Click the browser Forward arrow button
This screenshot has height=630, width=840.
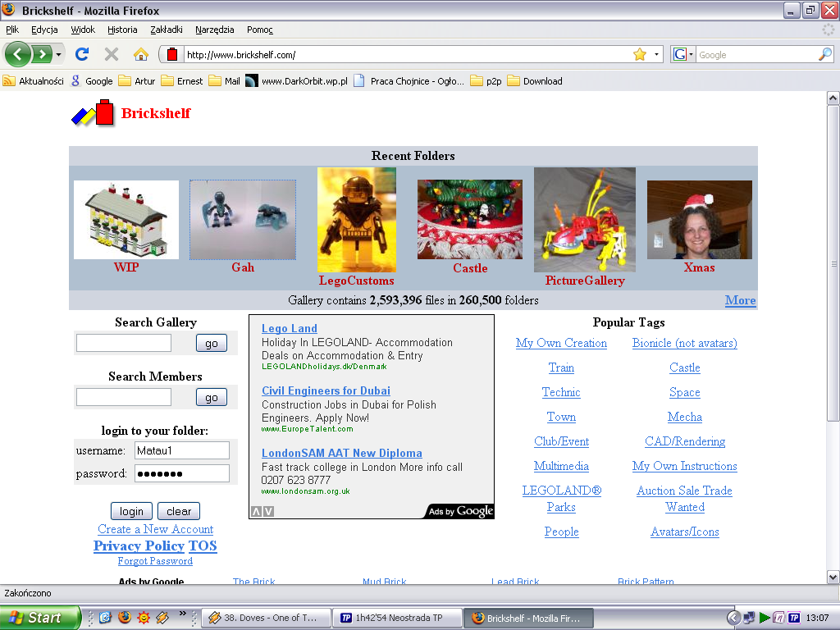coord(42,54)
